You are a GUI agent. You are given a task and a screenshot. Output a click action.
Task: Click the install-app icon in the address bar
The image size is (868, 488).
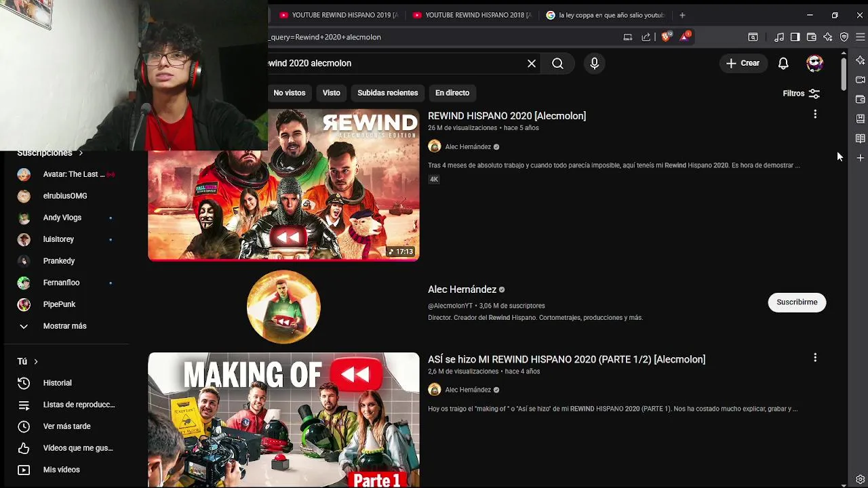click(628, 37)
